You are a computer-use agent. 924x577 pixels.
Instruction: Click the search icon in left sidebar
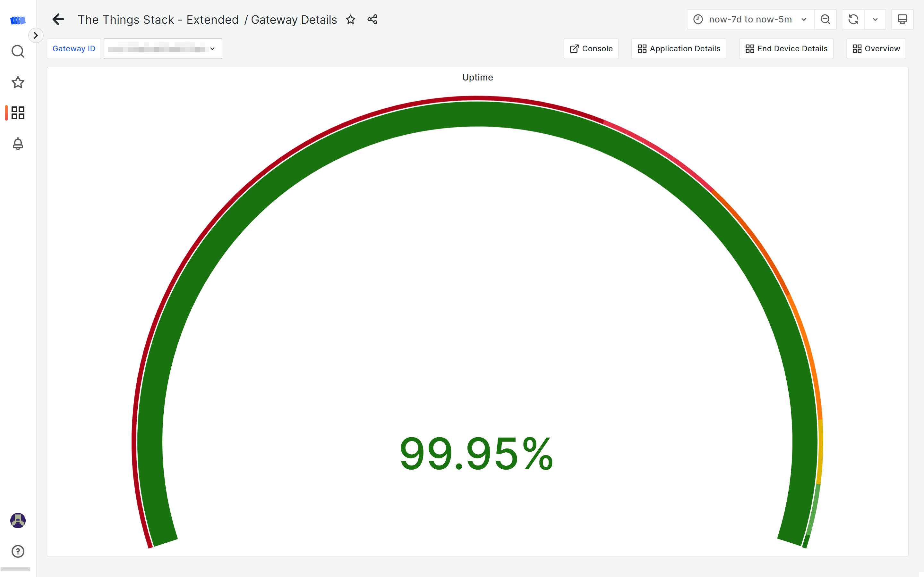tap(18, 51)
